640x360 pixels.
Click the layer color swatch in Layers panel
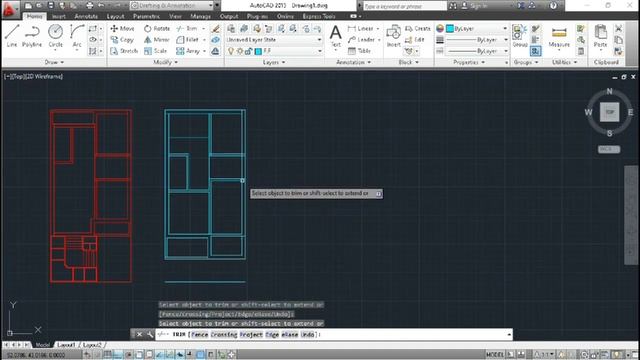258,51
